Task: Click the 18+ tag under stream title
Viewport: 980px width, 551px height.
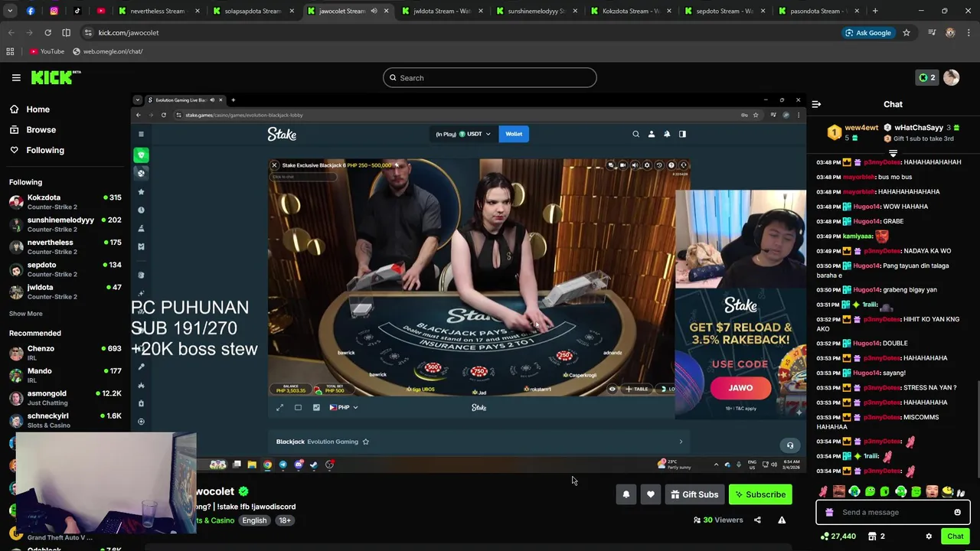Action: (x=284, y=520)
